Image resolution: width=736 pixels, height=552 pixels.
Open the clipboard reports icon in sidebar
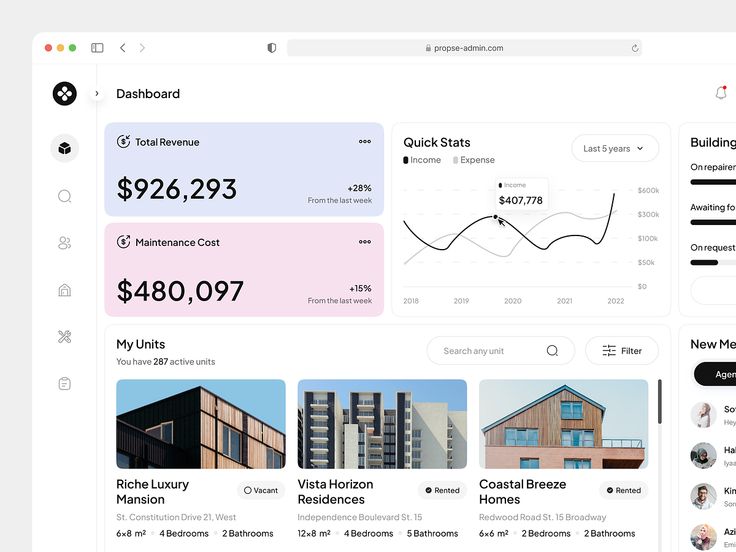tap(65, 383)
